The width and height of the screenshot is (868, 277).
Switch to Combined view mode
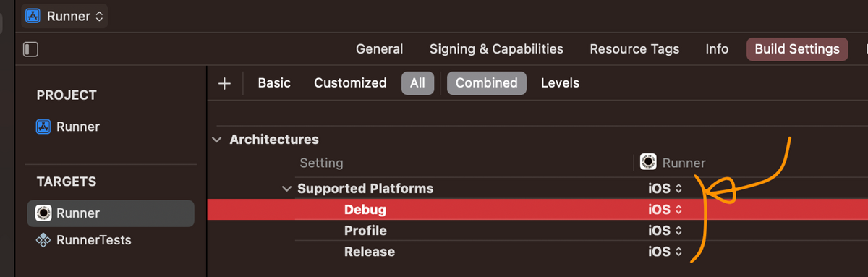[x=486, y=83]
